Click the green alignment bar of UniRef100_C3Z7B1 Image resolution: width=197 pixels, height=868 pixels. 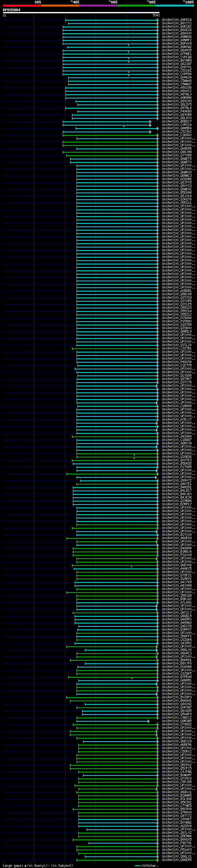click(x=115, y=349)
